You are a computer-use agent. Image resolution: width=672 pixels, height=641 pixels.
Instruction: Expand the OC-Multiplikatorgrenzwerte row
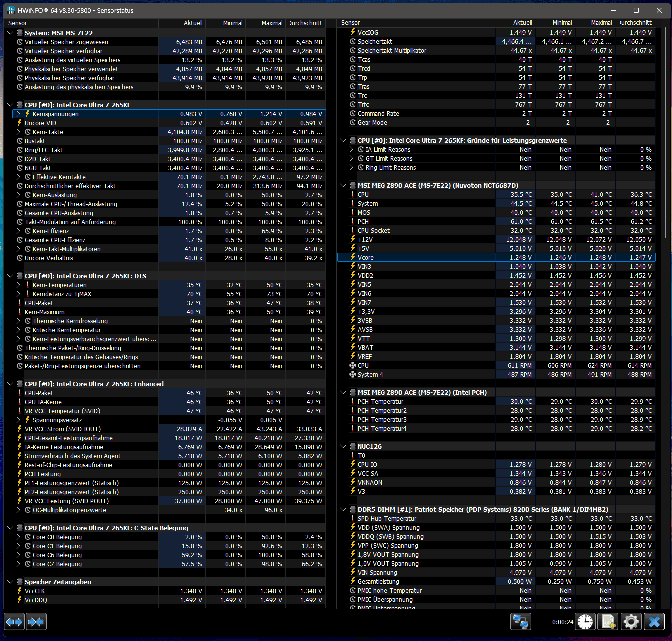[19, 510]
